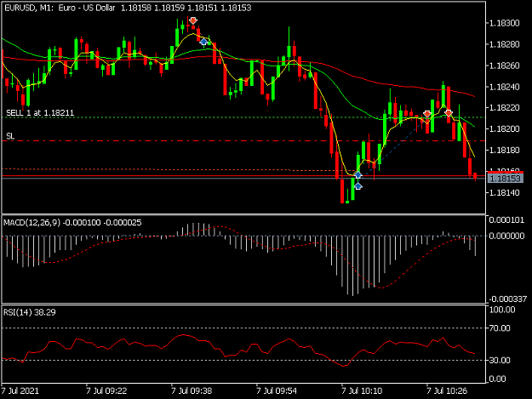Click the blue buy arrow below the 09:38 peak
Screen dimensions: 532x399
tap(203, 42)
